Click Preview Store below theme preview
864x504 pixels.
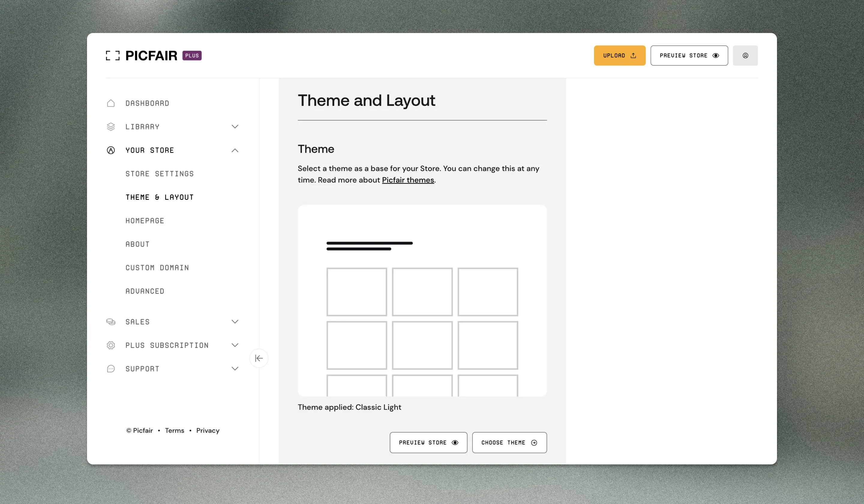tap(428, 442)
